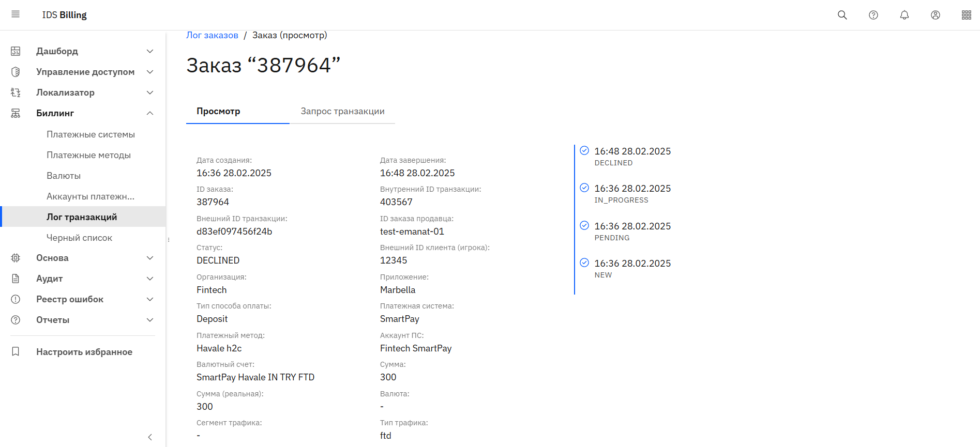980x447 pixels.
Task: Select the Просмотр tab
Action: (x=218, y=111)
